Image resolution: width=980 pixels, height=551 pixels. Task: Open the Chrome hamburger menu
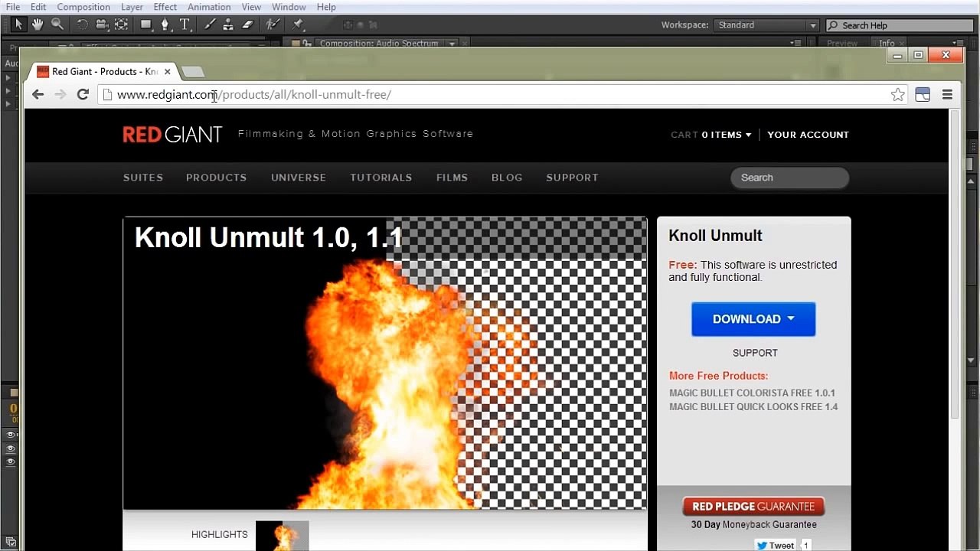(947, 94)
